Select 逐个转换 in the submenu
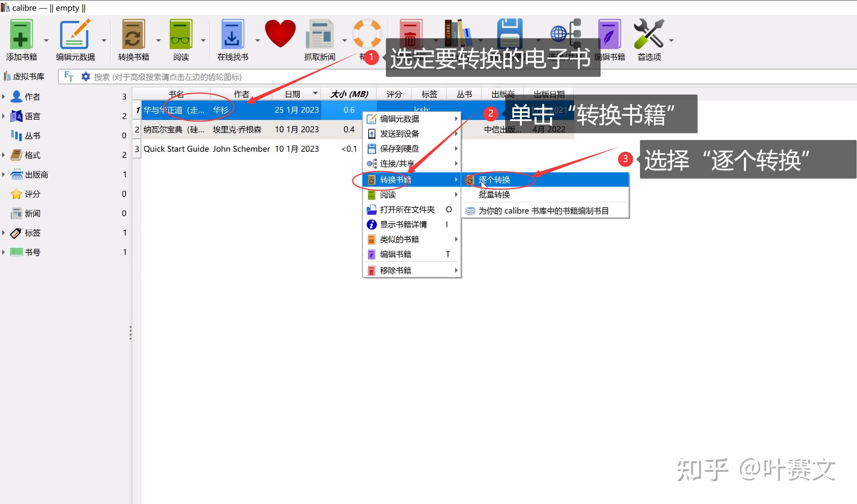The height and width of the screenshot is (504, 857). pyautogui.click(x=546, y=180)
